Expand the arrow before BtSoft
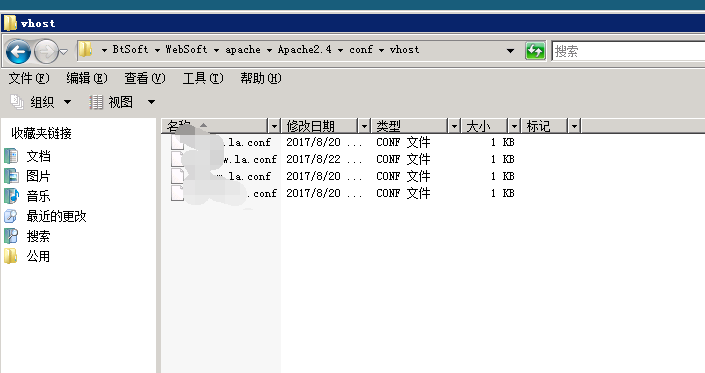This screenshot has height=373, width=705. pyautogui.click(x=104, y=50)
